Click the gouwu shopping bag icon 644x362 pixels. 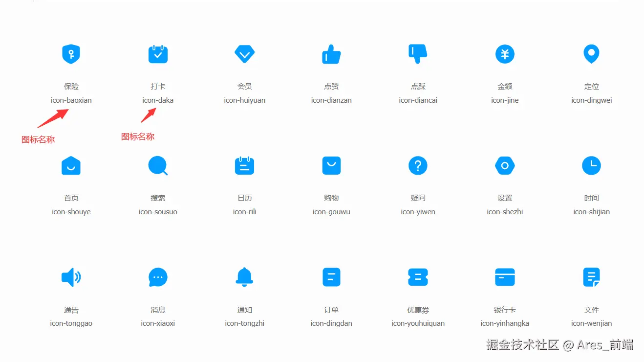331,166
